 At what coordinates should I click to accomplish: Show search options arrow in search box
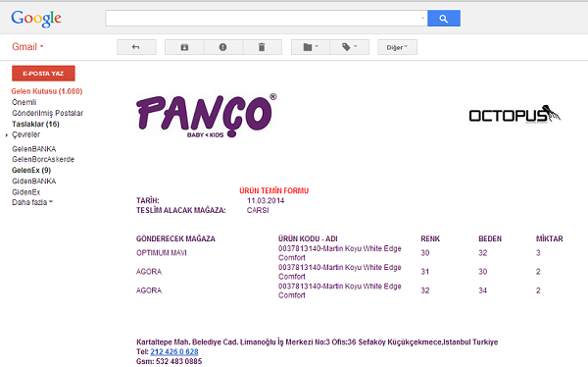click(x=422, y=19)
